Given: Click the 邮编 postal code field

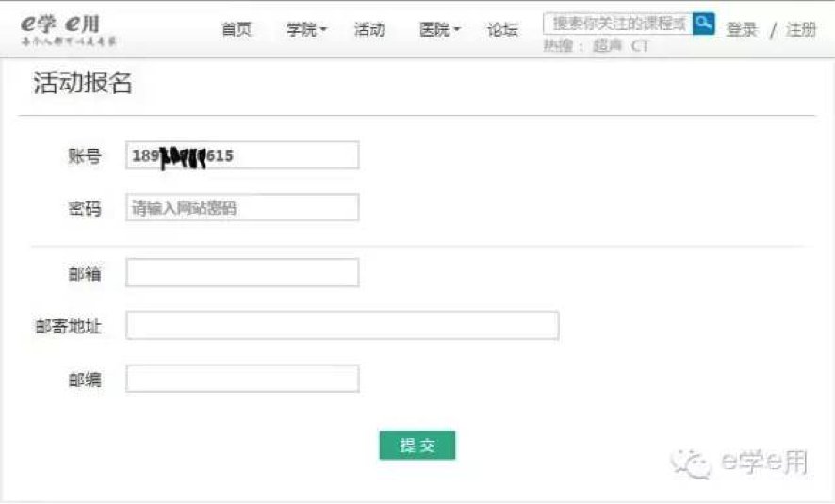Looking at the screenshot, I should point(242,379).
